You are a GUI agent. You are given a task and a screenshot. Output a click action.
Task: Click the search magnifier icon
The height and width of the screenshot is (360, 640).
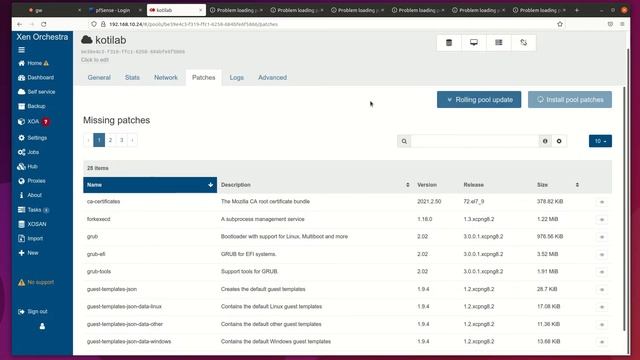[x=404, y=141]
